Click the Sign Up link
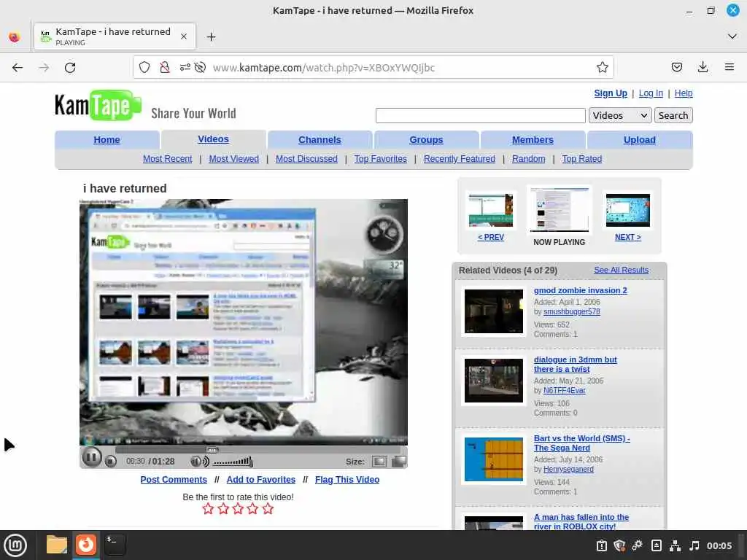Viewport: 747px width, 560px height. [x=611, y=93]
